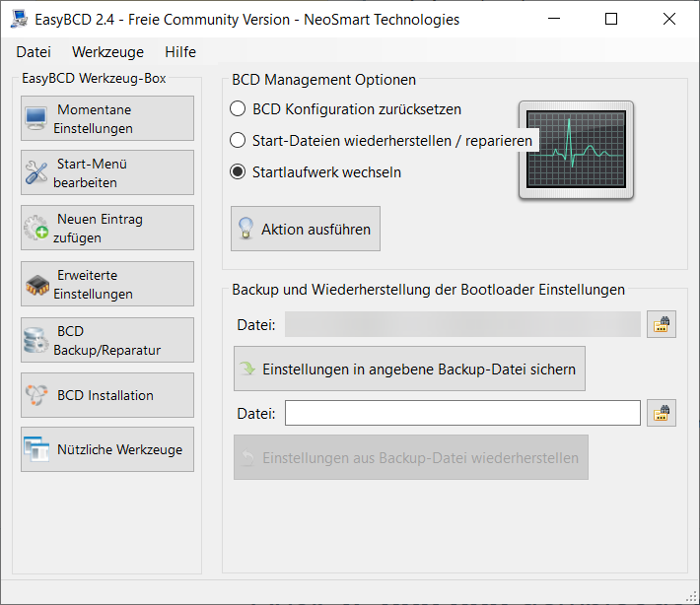Viewport: 700px width, 605px height.
Task: Save settings to the specified backup file
Action: (409, 369)
